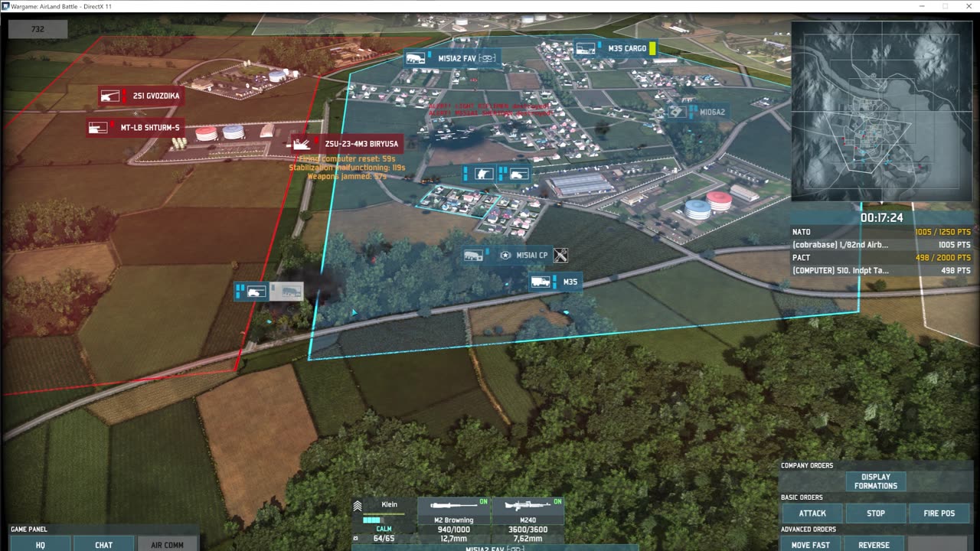
Task: Click the Stabilization malfunctioning status text
Action: pos(348,168)
